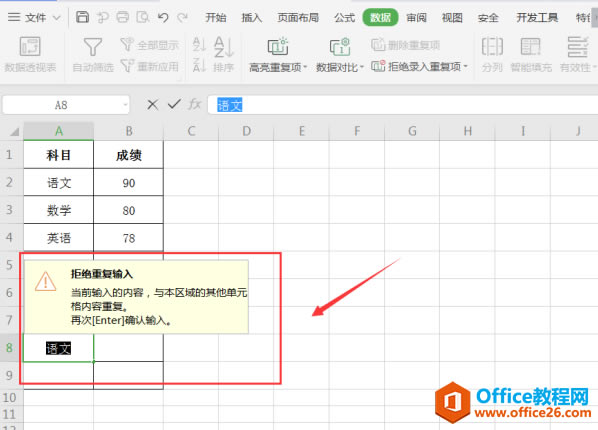This screenshot has width=598, height=430.
Task: Click the fx insert function icon
Action: coord(195,104)
